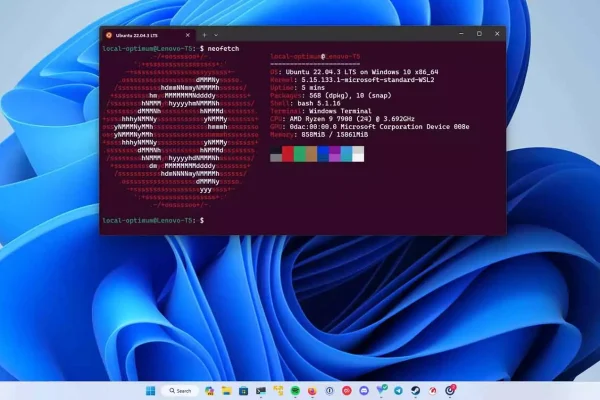
Task: Click the 'neofetch' command text
Action: point(223,49)
